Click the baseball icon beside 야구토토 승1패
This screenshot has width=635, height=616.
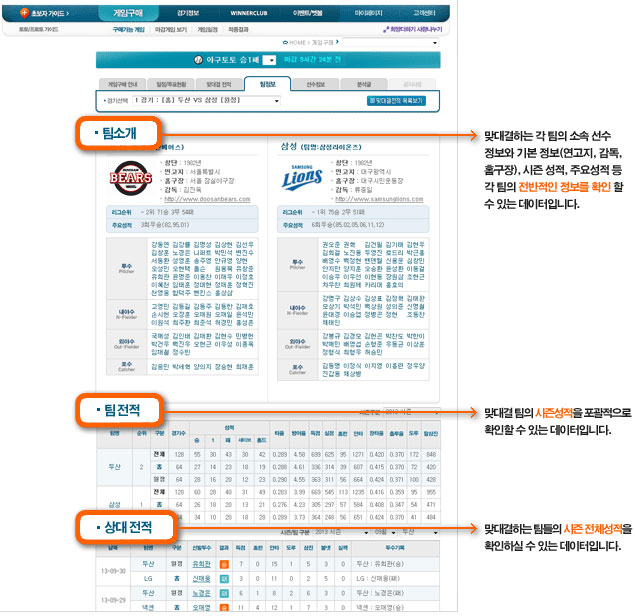pos(198,60)
